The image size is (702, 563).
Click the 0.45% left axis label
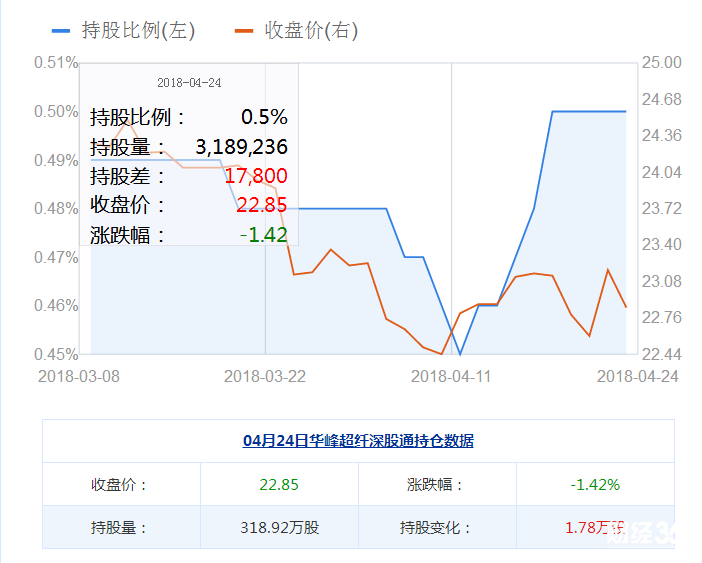pyautogui.click(x=56, y=354)
